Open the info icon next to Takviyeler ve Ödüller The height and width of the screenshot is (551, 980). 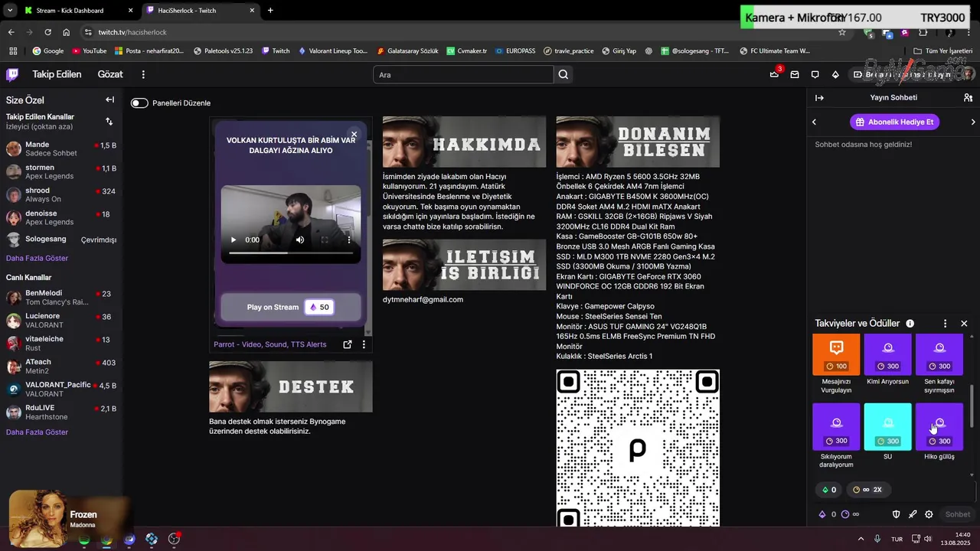[x=910, y=324]
